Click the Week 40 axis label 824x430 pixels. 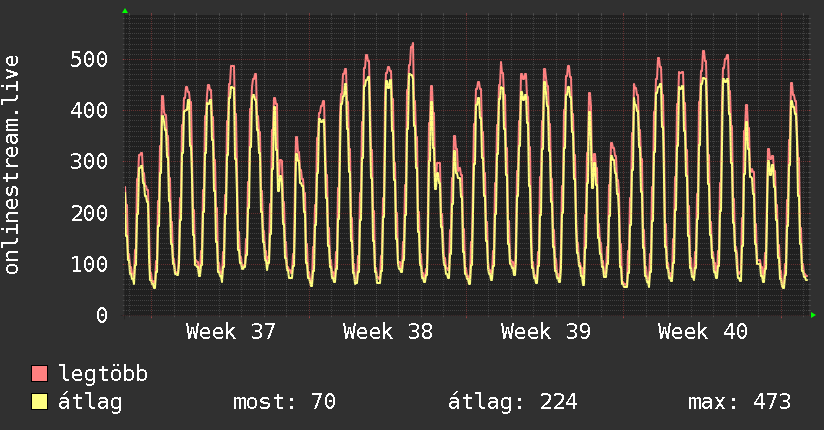pos(703,332)
